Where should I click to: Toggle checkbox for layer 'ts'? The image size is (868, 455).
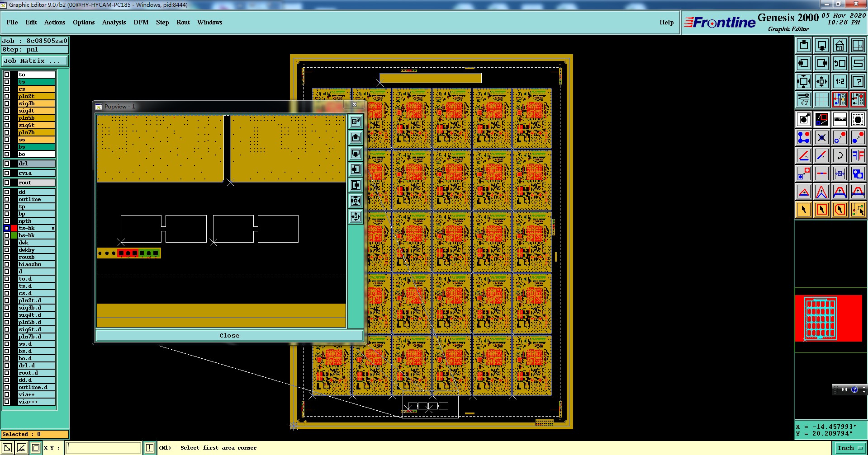coord(7,82)
